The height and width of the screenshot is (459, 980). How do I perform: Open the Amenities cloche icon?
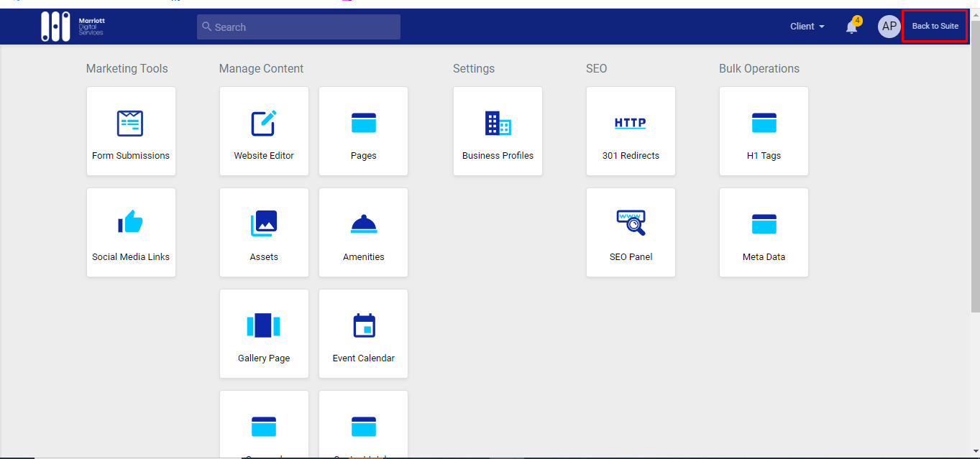[x=364, y=224]
